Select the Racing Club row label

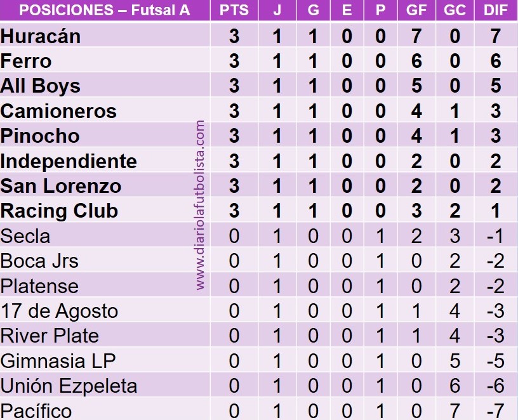pyautogui.click(x=59, y=211)
